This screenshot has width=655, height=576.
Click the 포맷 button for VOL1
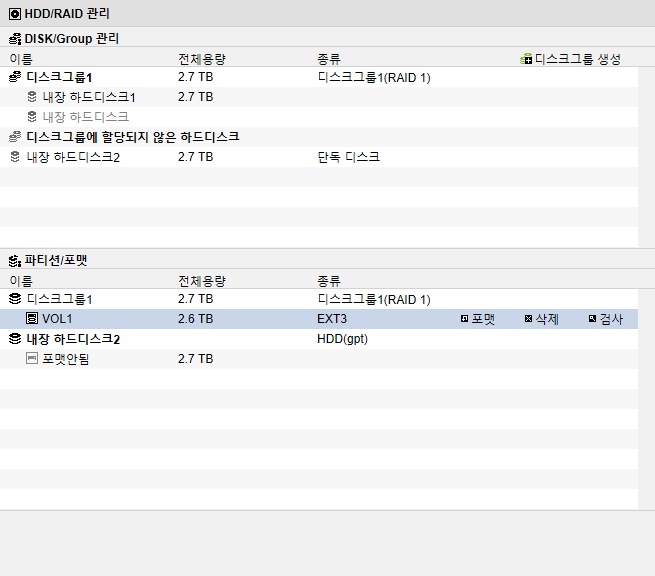point(478,319)
